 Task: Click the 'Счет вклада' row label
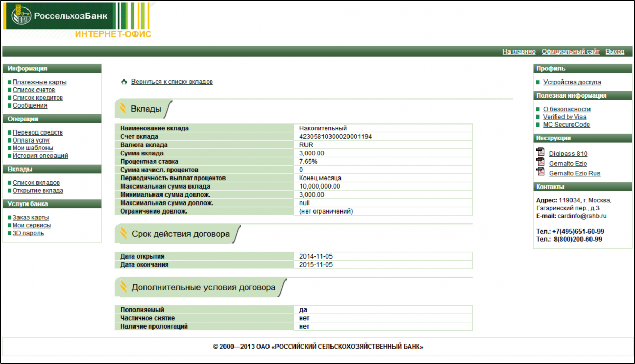139,136
